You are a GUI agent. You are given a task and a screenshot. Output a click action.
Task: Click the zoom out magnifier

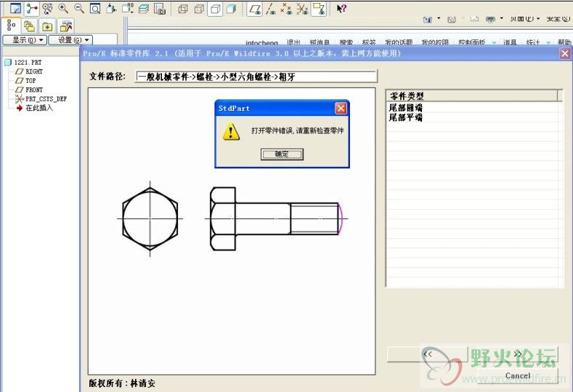point(79,9)
